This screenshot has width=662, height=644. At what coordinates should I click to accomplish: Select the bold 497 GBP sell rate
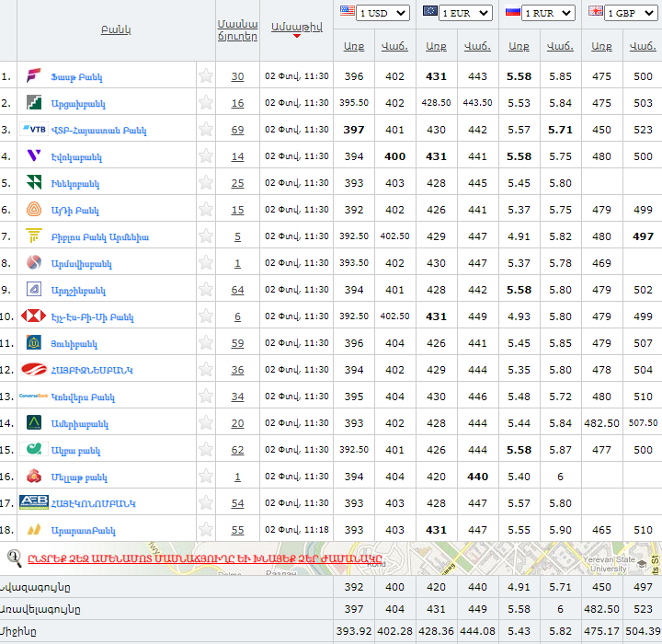point(643,236)
